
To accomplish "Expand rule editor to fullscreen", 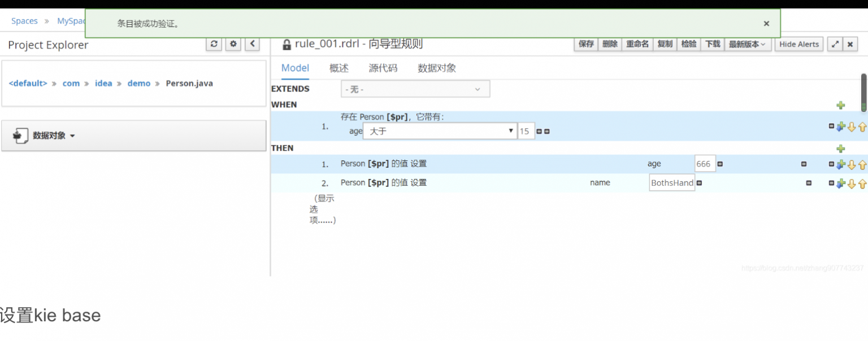I will (835, 43).
